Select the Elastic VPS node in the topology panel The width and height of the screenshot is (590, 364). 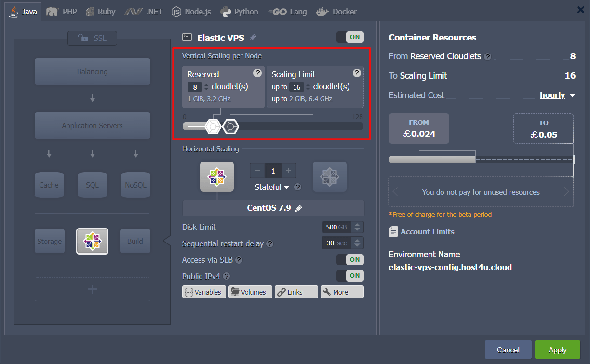click(x=92, y=241)
